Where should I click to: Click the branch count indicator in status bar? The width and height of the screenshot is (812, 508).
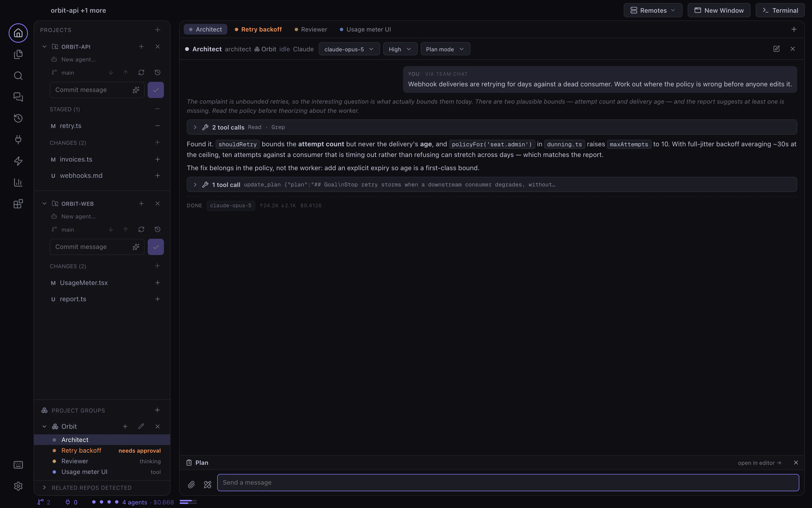[44, 502]
